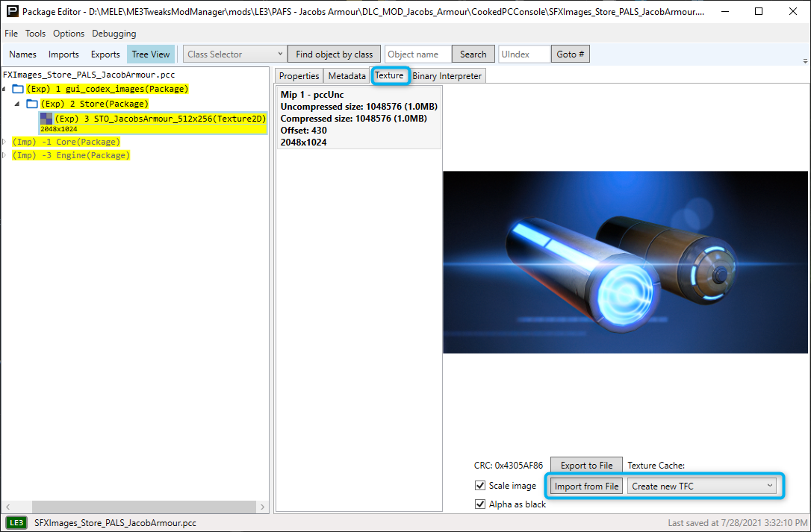Screen dimensions: 811x532
Task: Select the (Exp) 2 Store(Package) row
Action: [95, 104]
